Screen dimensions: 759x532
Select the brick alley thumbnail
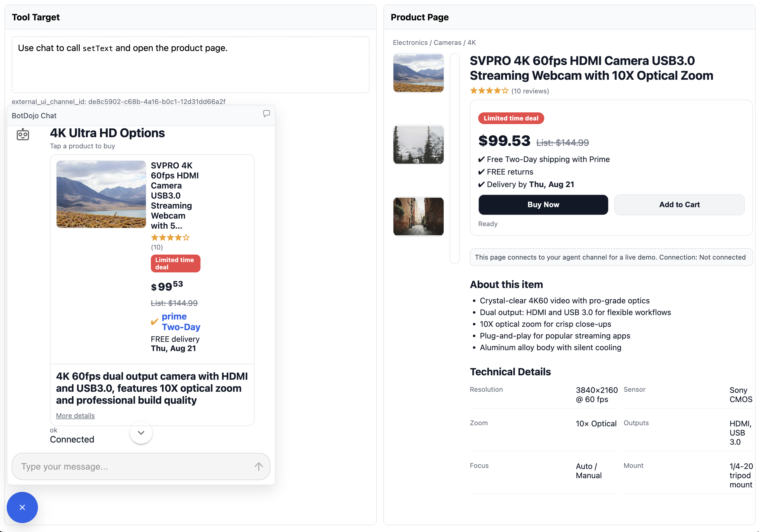[418, 217]
